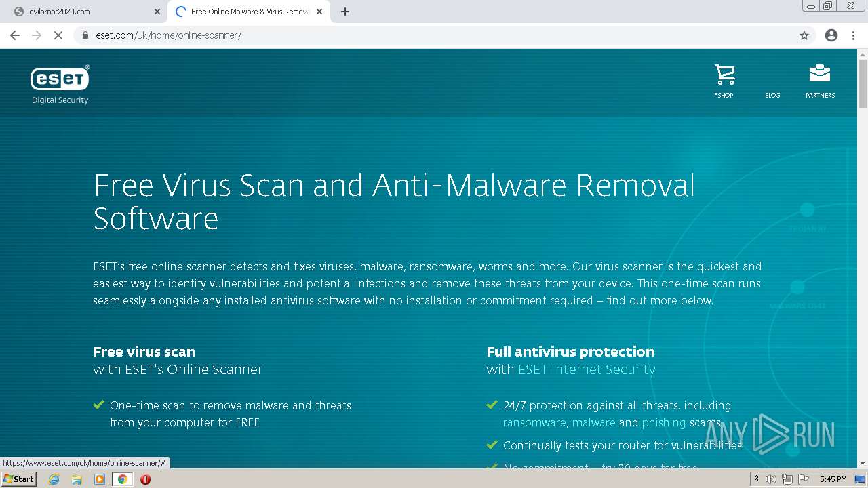The image size is (868, 488).
Task: Click the 5:45 PM taskbar clock
Action: pyautogui.click(x=833, y=479)
